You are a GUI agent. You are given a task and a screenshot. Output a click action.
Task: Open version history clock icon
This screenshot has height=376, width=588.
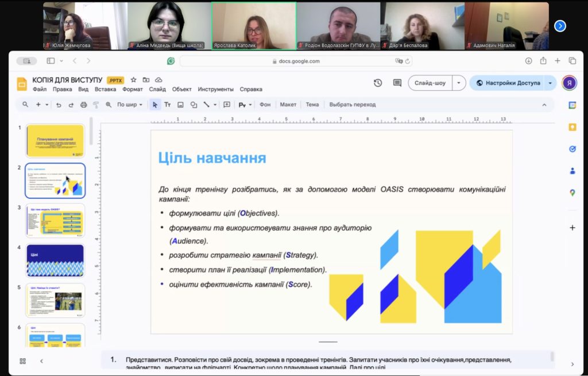coord(378,83)
